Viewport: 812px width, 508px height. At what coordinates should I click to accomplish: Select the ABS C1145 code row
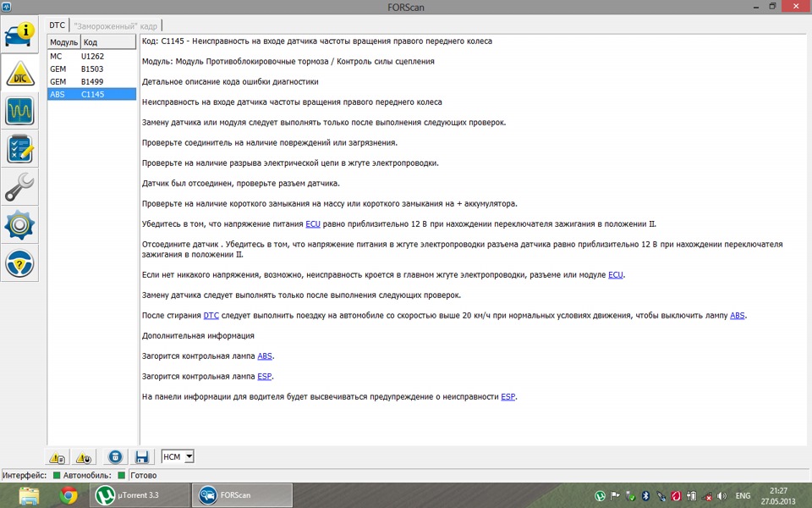click(x=91, y=94)
